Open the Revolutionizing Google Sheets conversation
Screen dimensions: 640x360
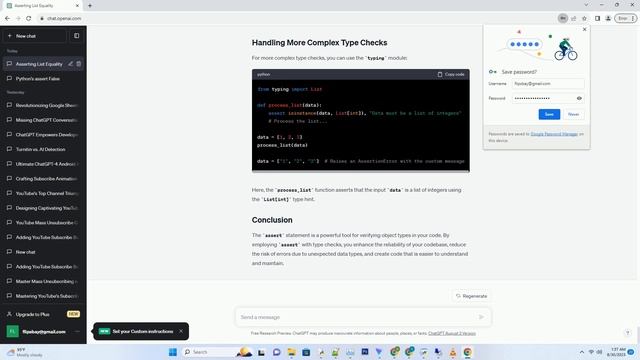(x=43, y=105)
